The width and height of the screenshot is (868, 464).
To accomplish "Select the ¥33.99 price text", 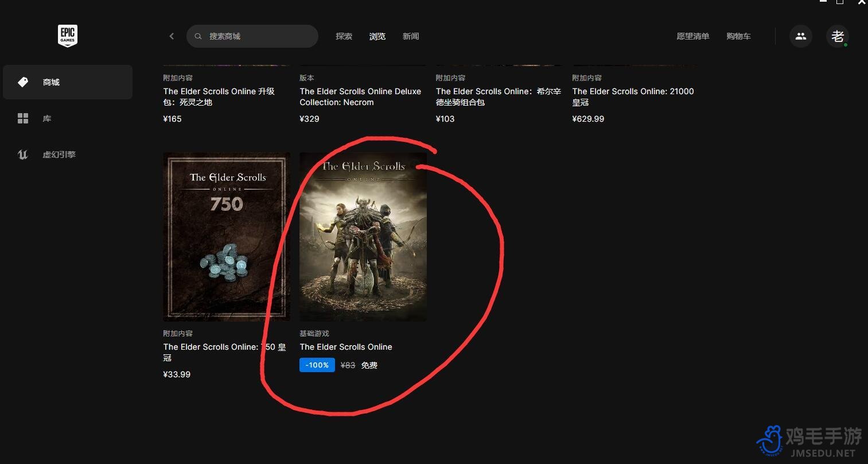I will [177, 374].
